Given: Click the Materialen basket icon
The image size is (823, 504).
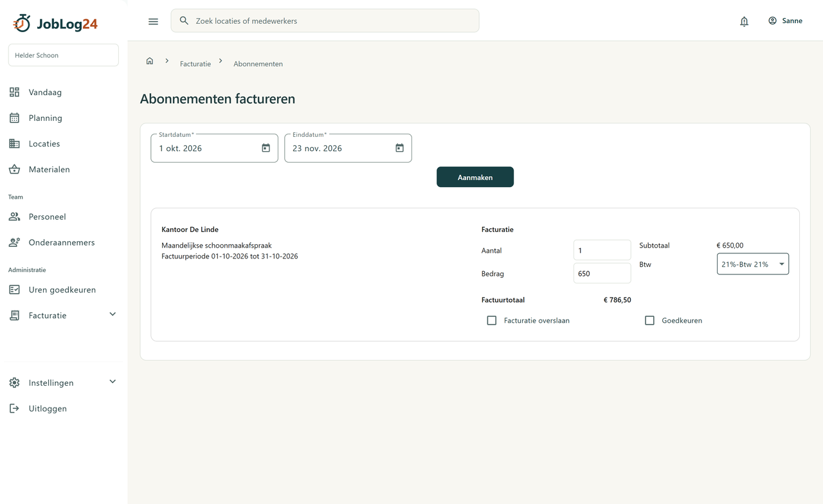Looking at the screenshot, I should point(14,169).
